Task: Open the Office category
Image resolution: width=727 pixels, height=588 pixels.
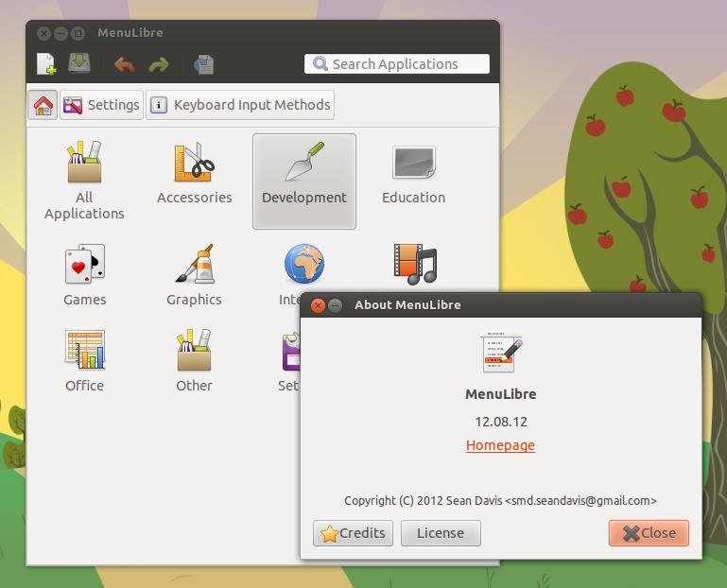Action: tap(85, 361)
